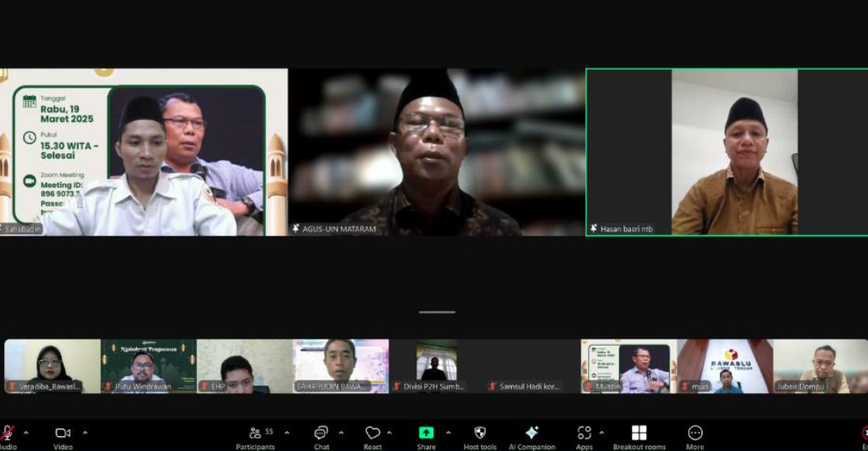This screenshot has width=868, height=451.
Task: Open Host tools shield icon
Action: point(480,433)
